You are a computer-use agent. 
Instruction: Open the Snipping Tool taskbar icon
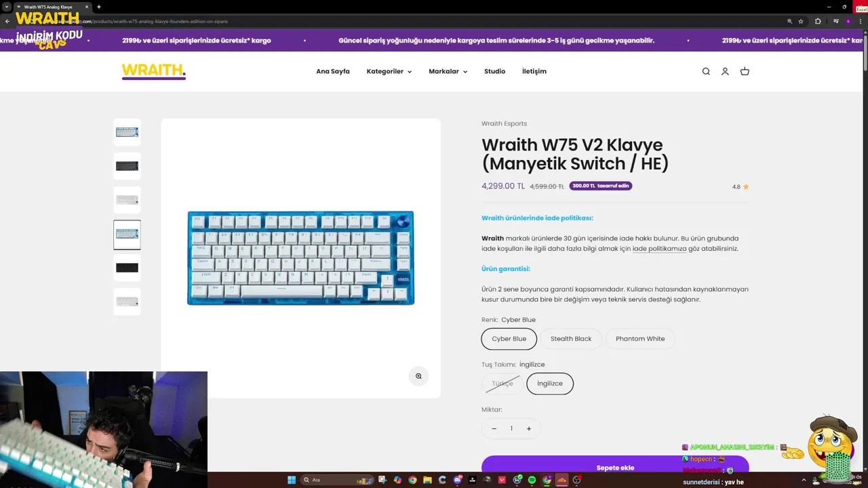pos(382,480)
